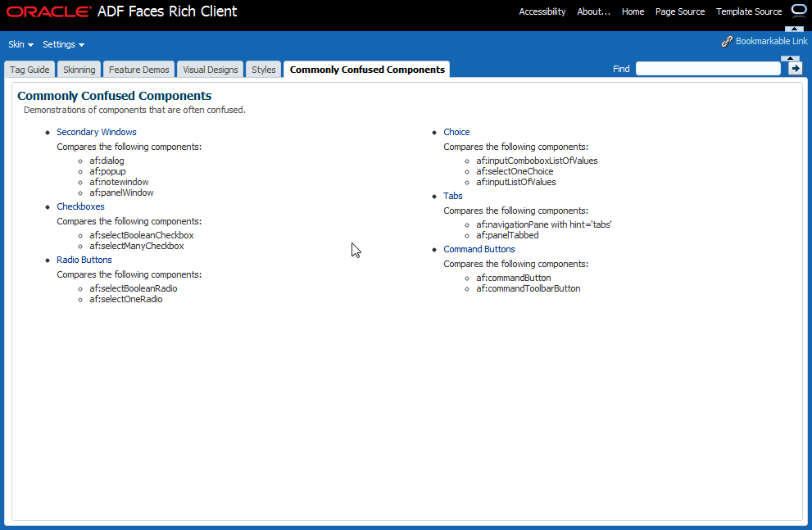Click the 'af:notewindow' list item text
Viewport: 812px width, 530px height.
coord(119,182)
